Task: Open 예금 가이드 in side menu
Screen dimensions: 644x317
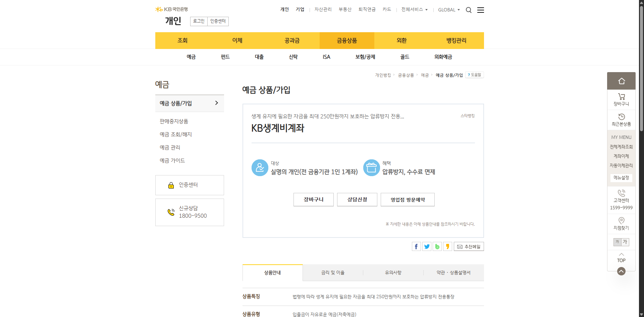Action: [x=172, y=161]
